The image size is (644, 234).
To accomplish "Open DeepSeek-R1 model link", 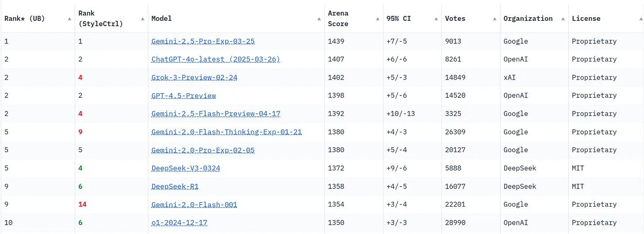I will pos(175,186).
